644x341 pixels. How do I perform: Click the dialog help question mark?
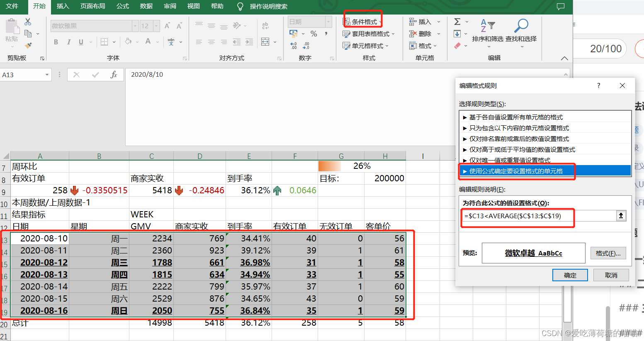point(598,85)
